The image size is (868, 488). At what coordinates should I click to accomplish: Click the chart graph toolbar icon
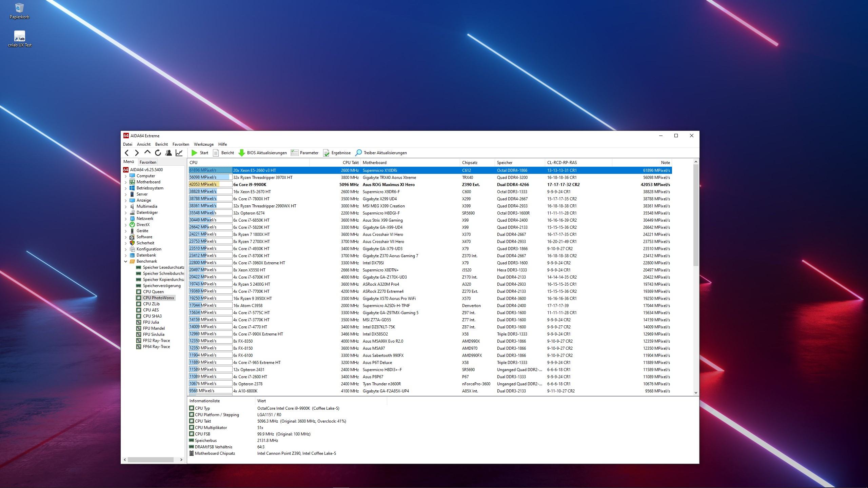point(179,153)
